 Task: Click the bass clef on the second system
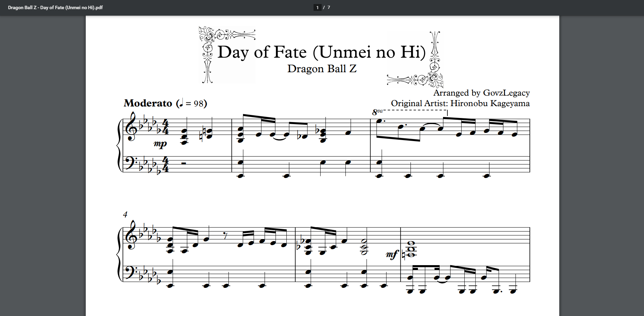(129, 273)
